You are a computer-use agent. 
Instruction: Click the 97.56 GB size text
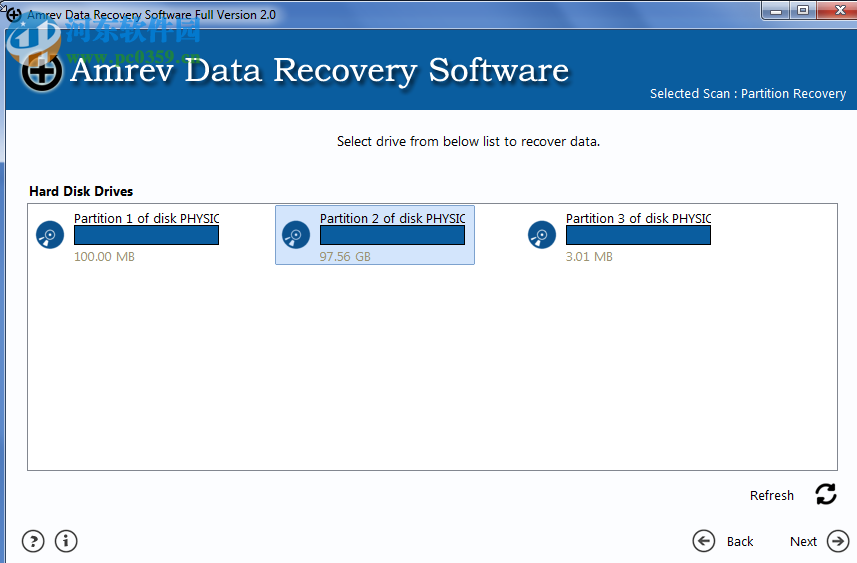tap(345, 256)
